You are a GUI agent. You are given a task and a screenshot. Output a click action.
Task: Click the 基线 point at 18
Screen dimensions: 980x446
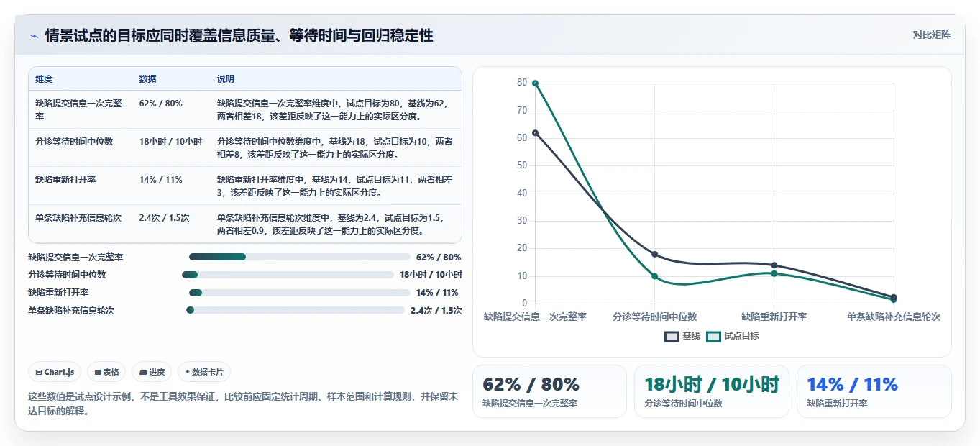654,254
